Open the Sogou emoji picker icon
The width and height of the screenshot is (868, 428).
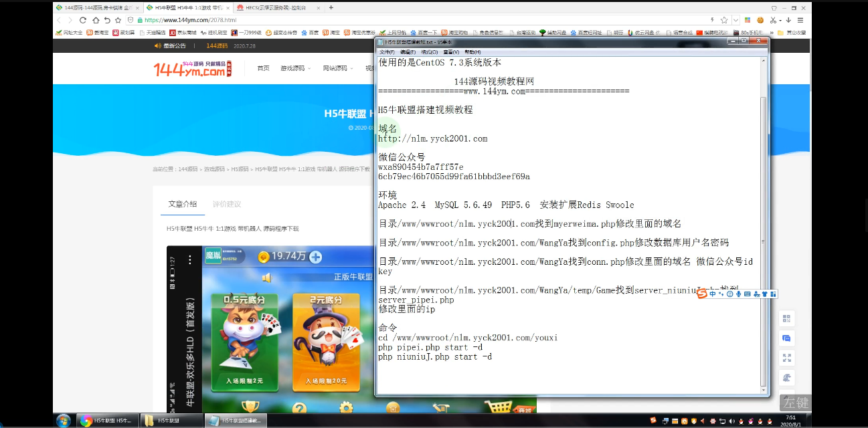coord(729,294)
